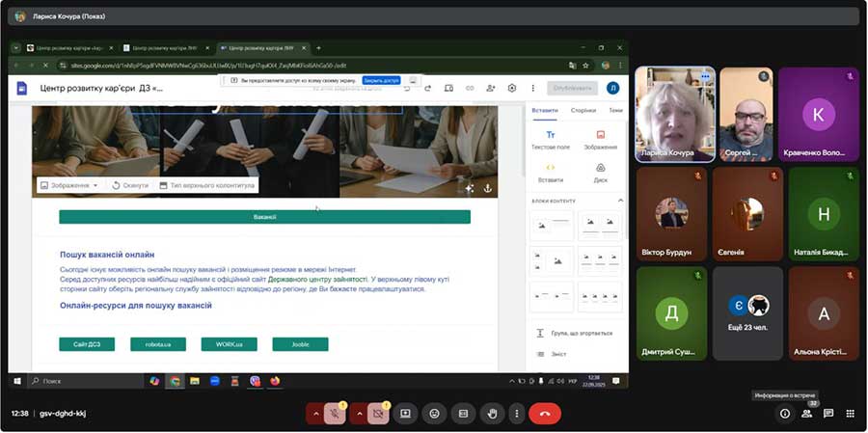Choose the first content block layout

552,225
